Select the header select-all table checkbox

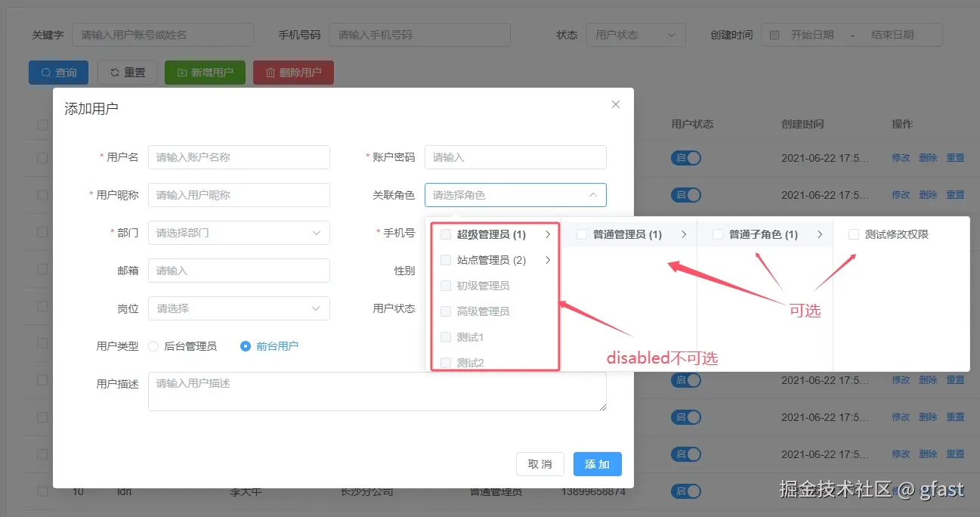coord(42,125)
